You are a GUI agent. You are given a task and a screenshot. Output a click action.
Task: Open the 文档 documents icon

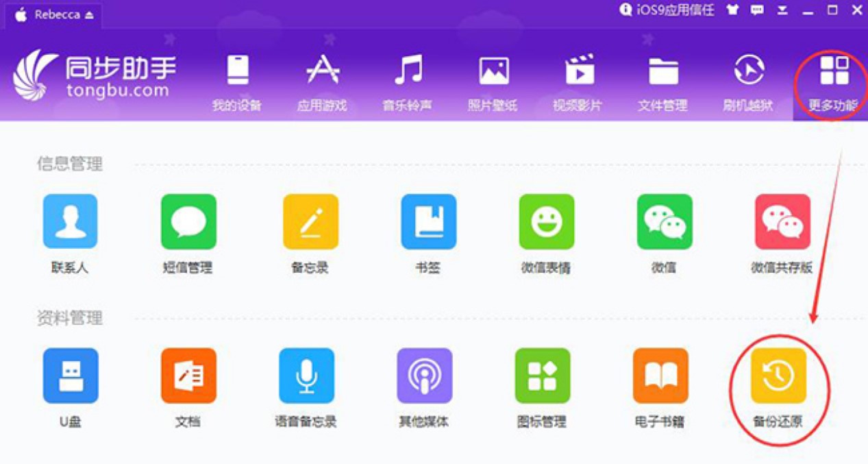(188, 376)
